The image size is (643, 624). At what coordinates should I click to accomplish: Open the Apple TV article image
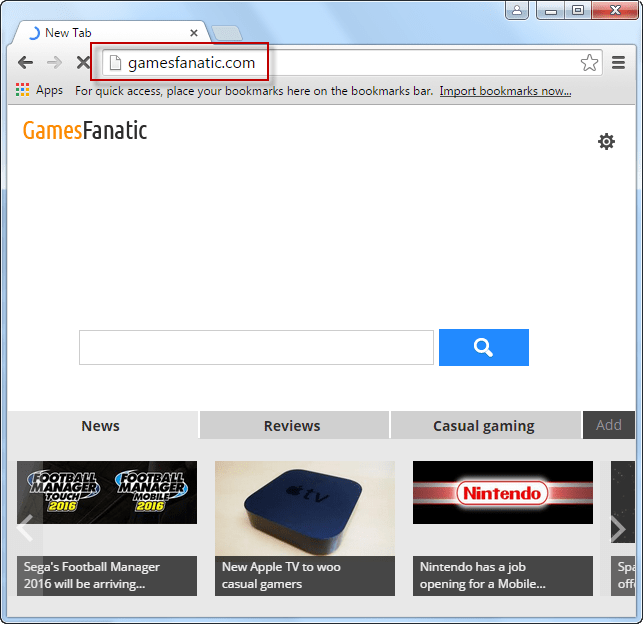click(x=305, y=508)
